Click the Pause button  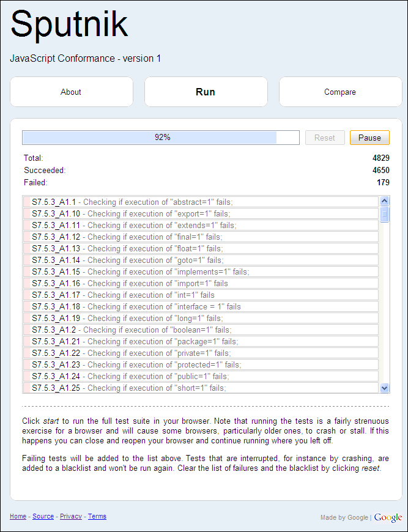point(369,138)
